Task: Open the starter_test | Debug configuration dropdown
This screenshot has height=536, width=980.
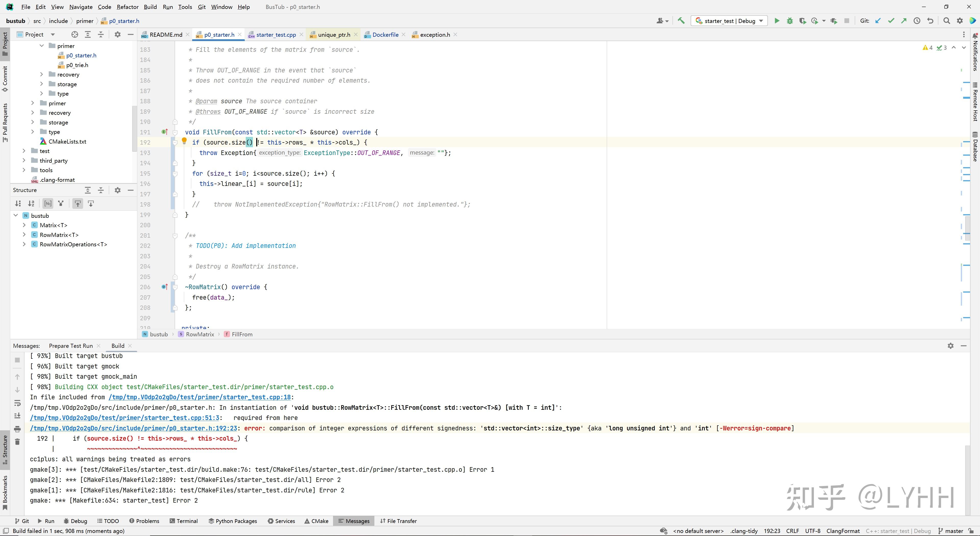Action: [x=729, y=21]
